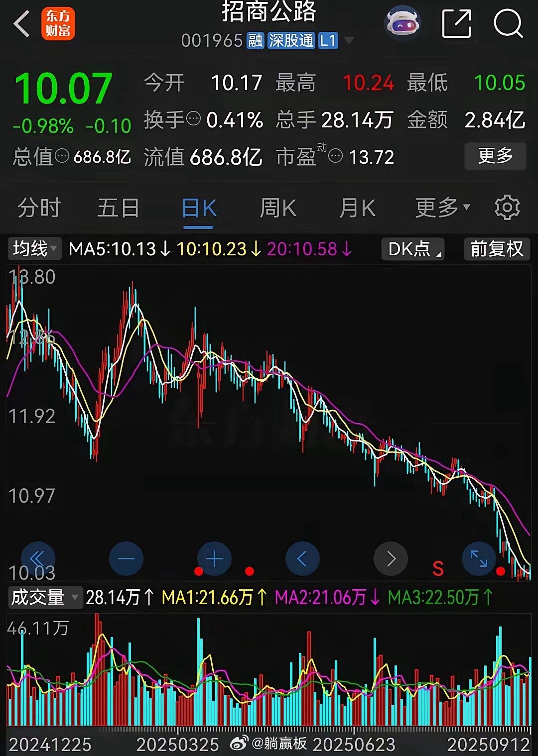Jump to earliest with double-left arrow
Screen dimensions: 538x756
pos(37,559)
